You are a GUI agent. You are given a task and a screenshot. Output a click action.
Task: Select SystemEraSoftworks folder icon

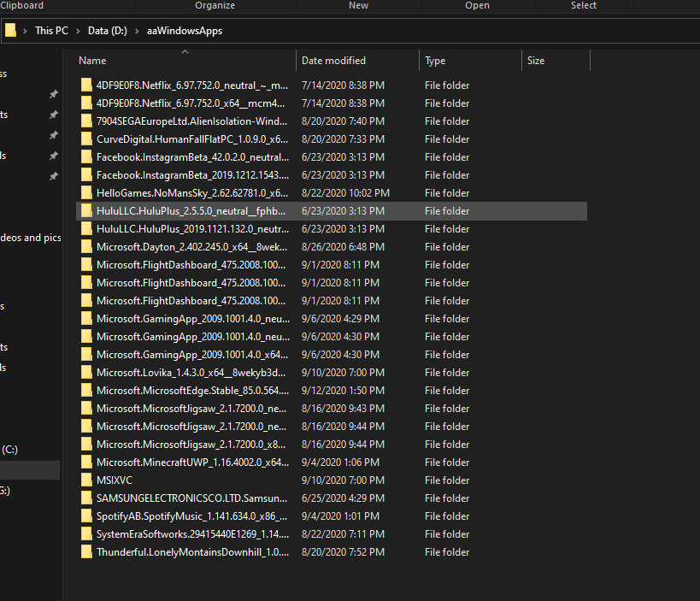(x=86, y=534)
